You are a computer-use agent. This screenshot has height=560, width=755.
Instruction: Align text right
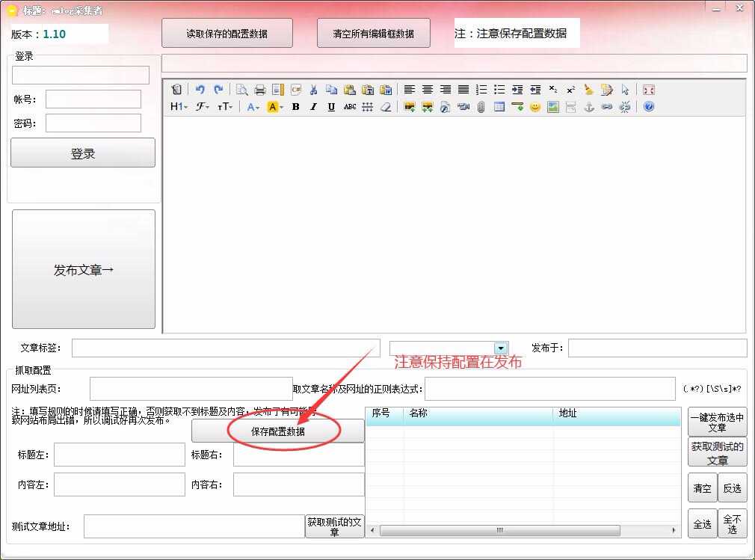[x=446, y=89]
